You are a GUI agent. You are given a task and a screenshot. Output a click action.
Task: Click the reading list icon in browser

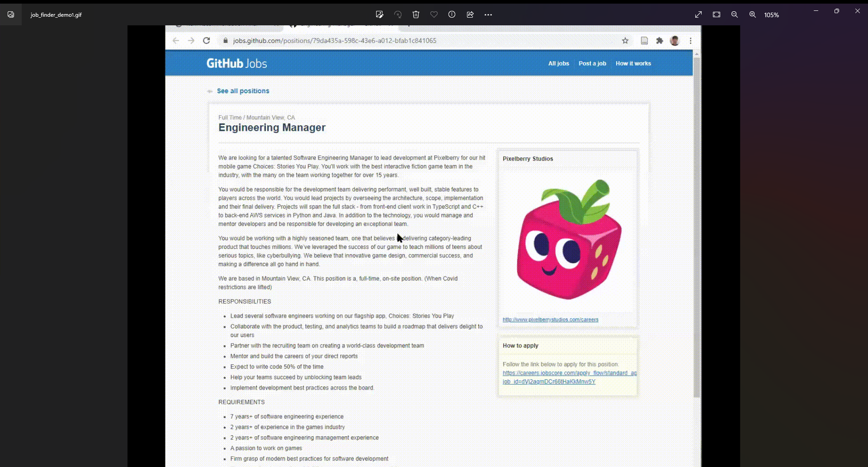(645, 41)
